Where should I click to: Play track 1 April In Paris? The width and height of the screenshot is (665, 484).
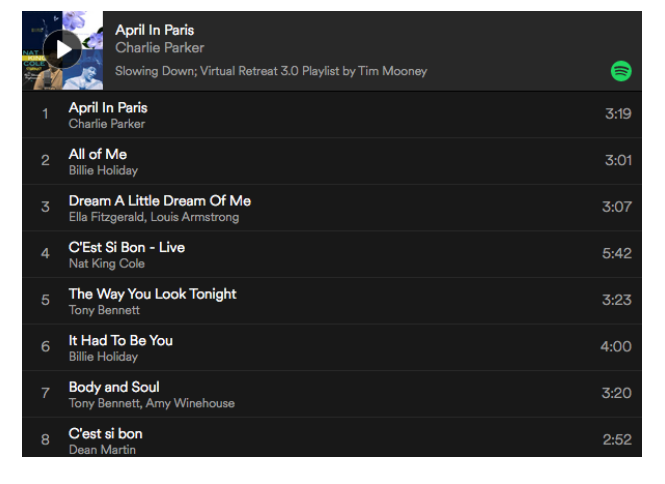pyautogui.click(x=108, y=108)
